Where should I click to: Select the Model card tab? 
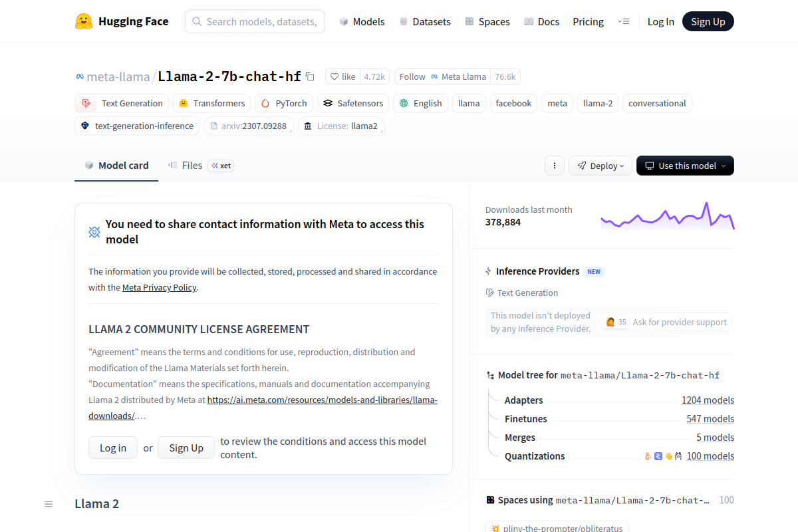tap(116, 166)
